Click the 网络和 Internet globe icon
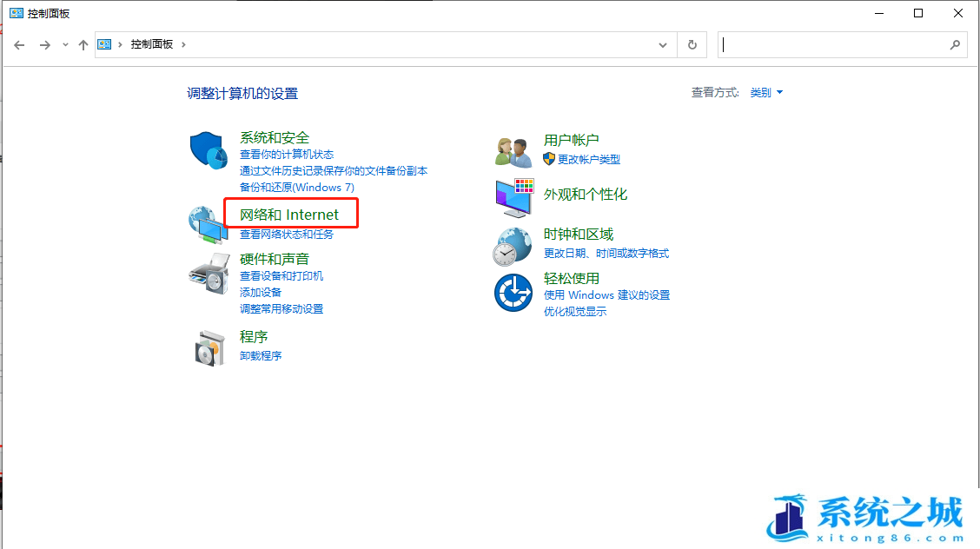The width and height of the screenshot is (980, 549). coord(206,222)
